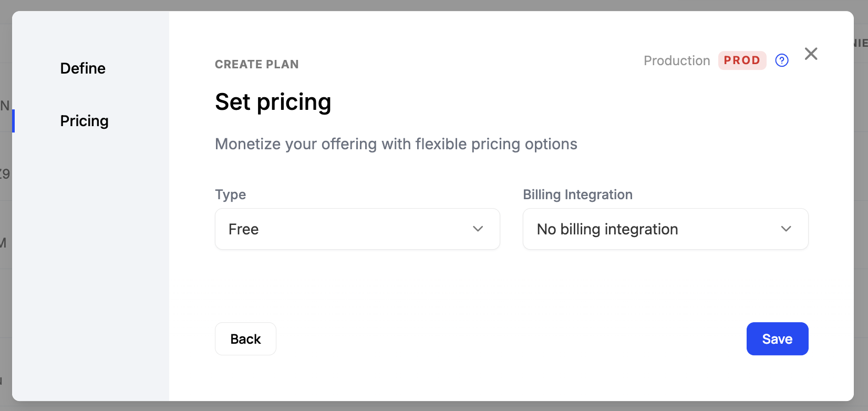
Task: Click the Production environment label
Action: click(x=677, y=60)
